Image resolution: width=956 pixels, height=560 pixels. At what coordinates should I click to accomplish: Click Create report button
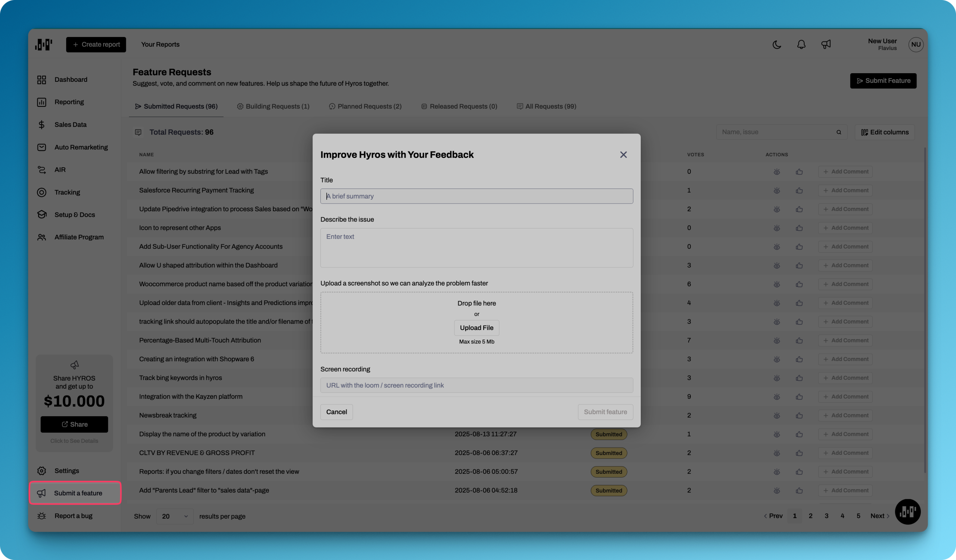pyautogui.click(x=96, y=44)
